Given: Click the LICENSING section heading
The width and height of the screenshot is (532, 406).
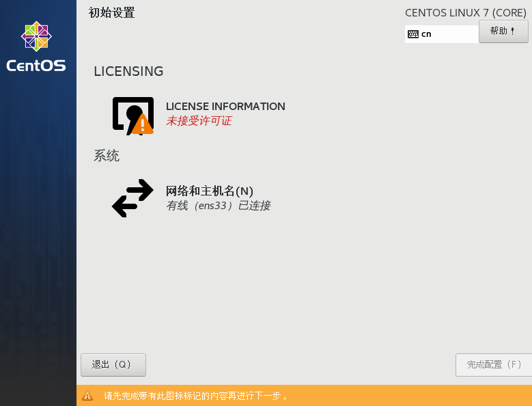Looking at the screenshot, I should [x=128, y=71].
